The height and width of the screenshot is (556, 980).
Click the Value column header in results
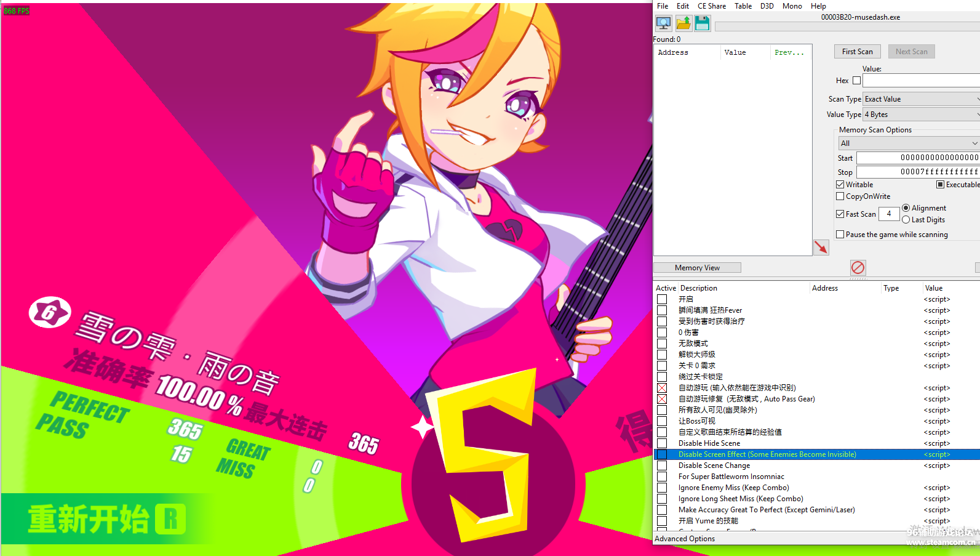745,53
